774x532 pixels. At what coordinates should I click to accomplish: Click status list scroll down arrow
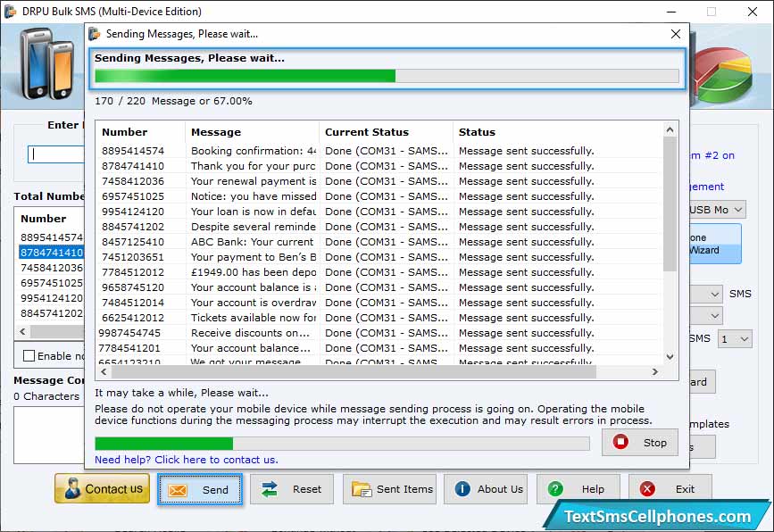tap(670, 356)
